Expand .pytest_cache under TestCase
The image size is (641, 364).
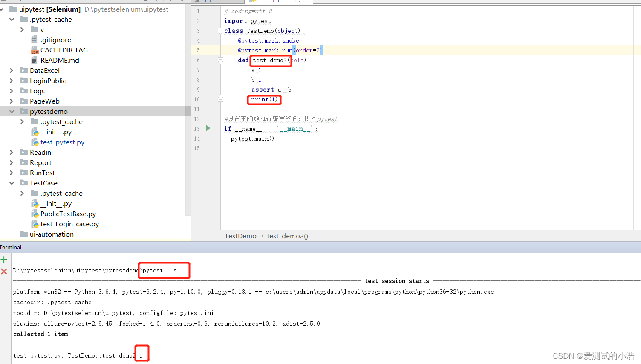(x=22, y=193)
